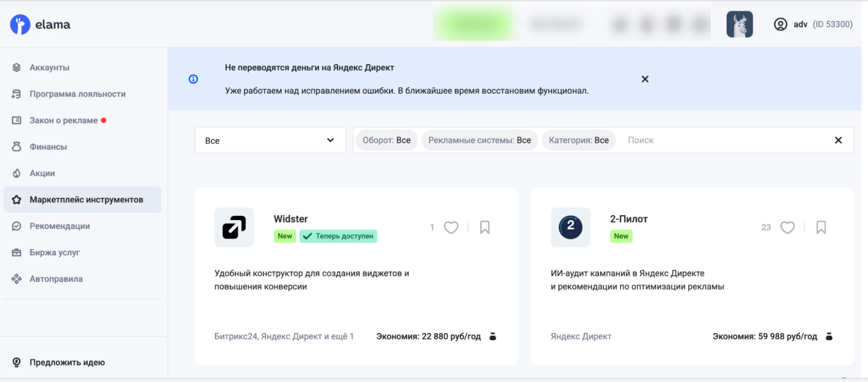Click the Теперь доступен badge
This screenshot has height=382, width=868.
pos(338,236)
